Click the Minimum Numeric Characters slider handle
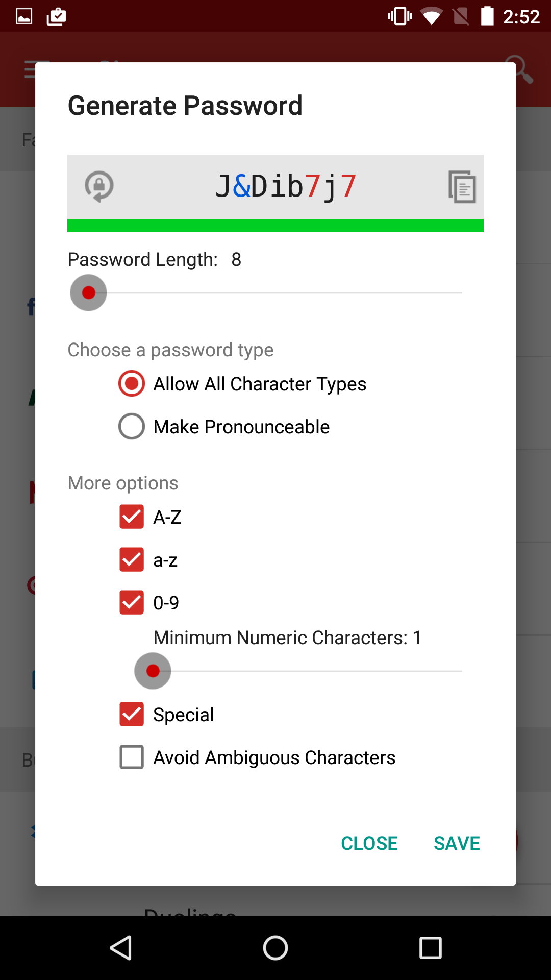 tap(153, 671)
